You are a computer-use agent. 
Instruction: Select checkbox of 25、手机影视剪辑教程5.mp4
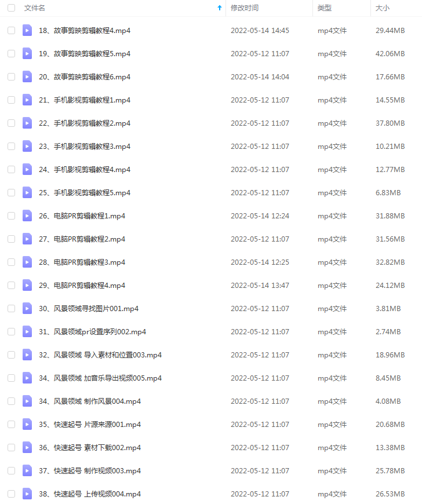point(11,192)
